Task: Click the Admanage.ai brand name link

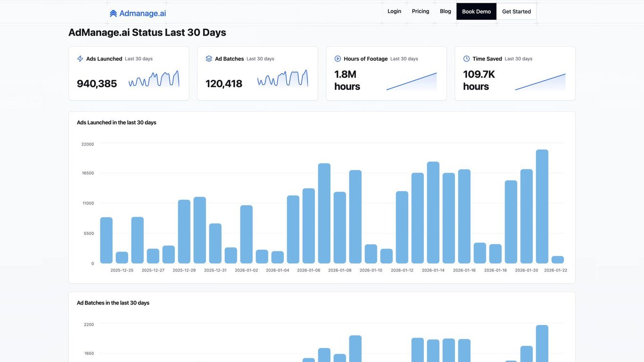Action: [142, 14]
